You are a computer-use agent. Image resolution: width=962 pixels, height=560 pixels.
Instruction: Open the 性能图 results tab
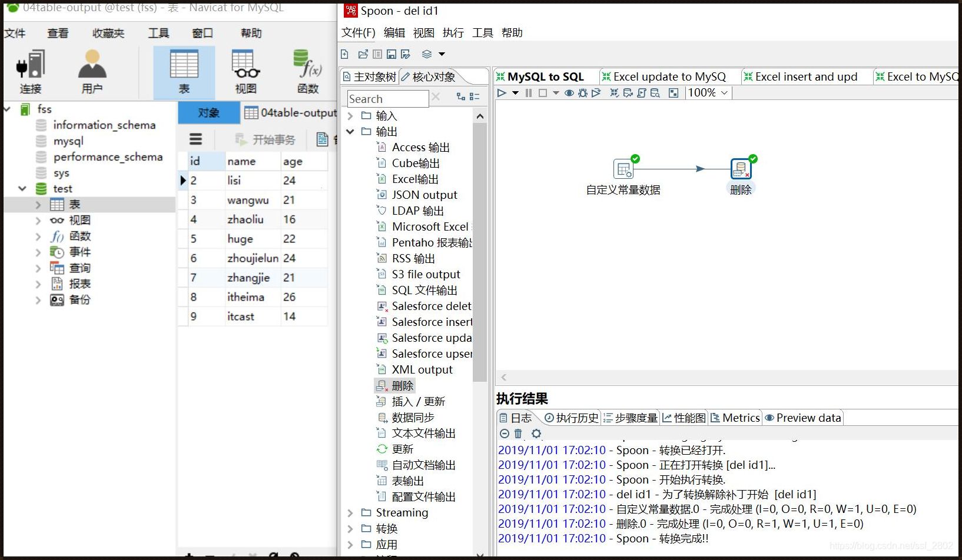(x=684, y=418)
